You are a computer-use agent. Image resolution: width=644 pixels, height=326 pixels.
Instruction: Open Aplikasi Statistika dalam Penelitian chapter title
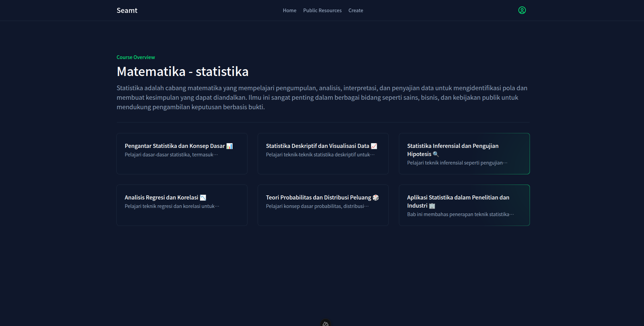[458, 198]
